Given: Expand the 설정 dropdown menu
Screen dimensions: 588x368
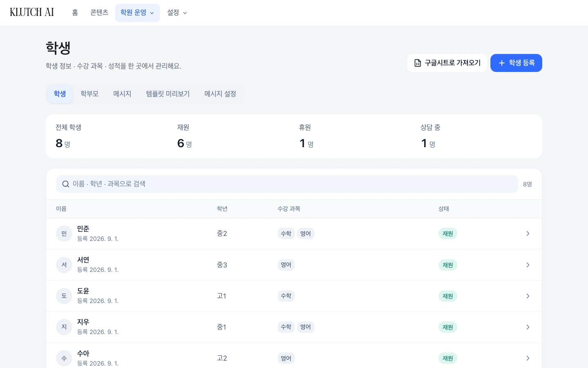Looking at the screenshot, I should tap(177, 13).
